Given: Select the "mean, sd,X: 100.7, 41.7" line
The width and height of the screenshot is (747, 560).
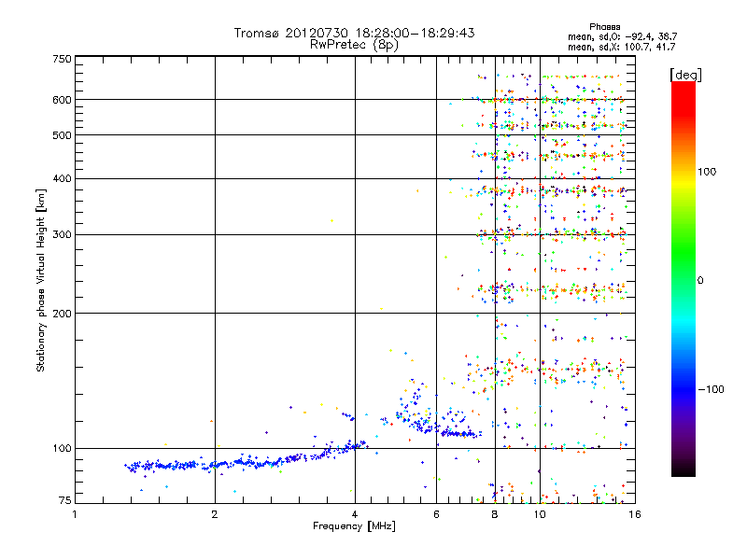Looking at the screenshot, I should click(621, 47).
